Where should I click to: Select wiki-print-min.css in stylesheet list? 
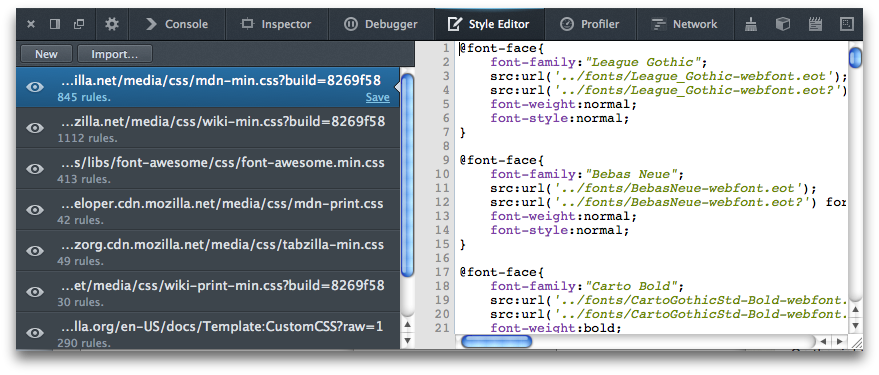pos(208,291)
